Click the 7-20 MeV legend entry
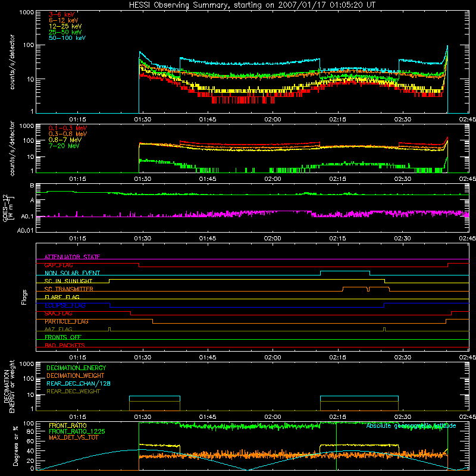Image resolution: width=476 pixels, height=476 pixels. pos(64,146)
